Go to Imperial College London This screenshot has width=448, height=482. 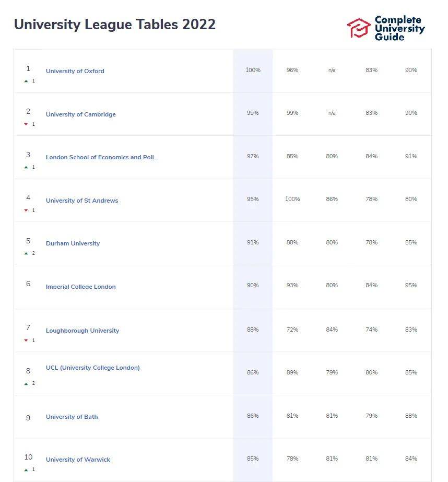click(81, 287)
